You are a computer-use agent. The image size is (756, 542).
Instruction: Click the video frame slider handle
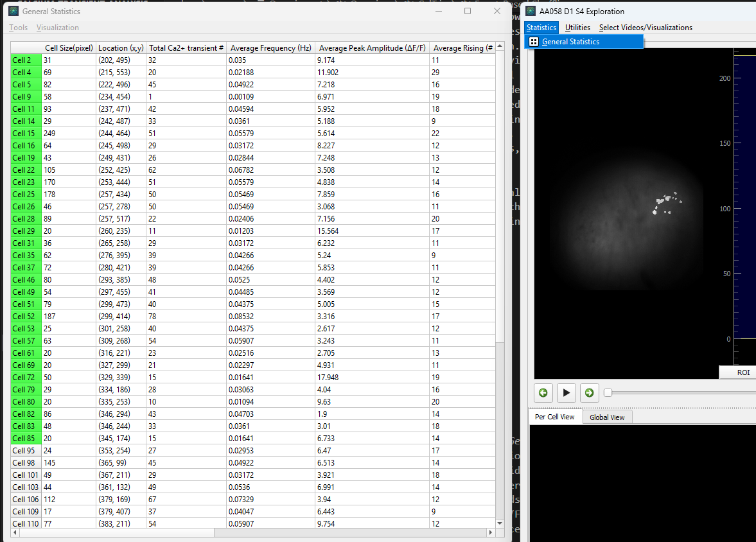(608, 392)
